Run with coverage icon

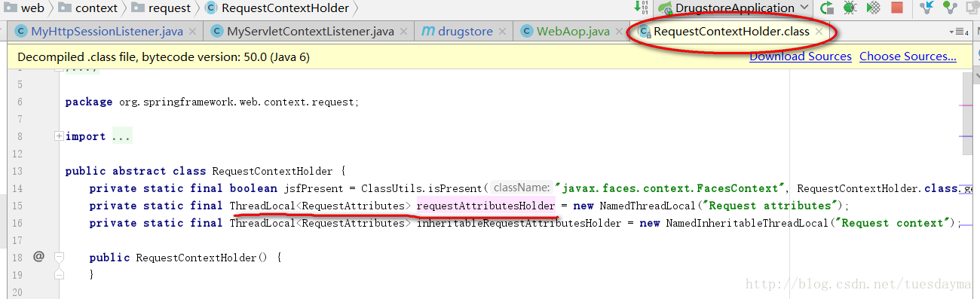coord(873,8)
